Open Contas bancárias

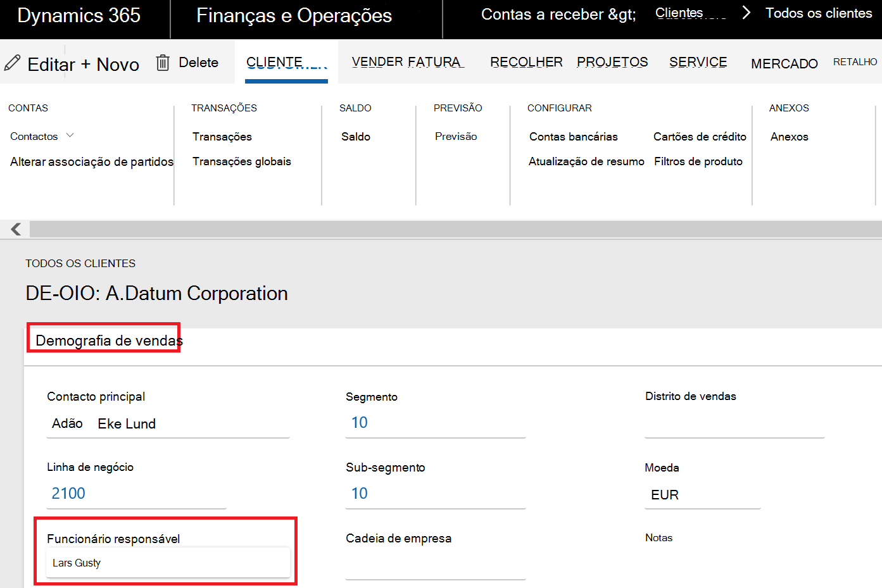pos(574,137)
